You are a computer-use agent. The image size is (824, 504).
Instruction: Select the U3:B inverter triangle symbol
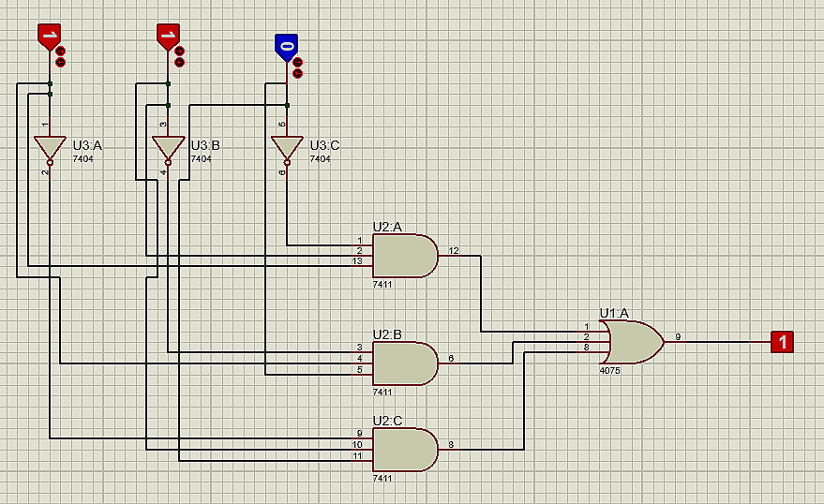click(168, 149)
